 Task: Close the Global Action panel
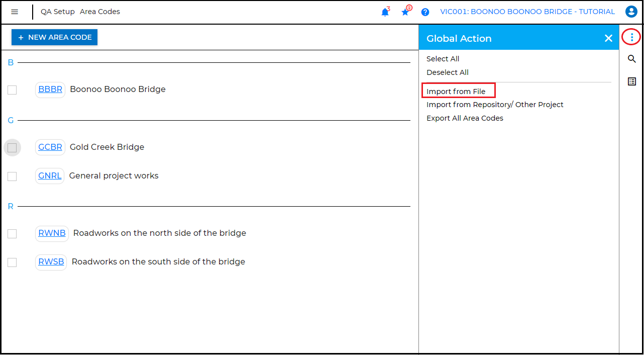[608, 38]
